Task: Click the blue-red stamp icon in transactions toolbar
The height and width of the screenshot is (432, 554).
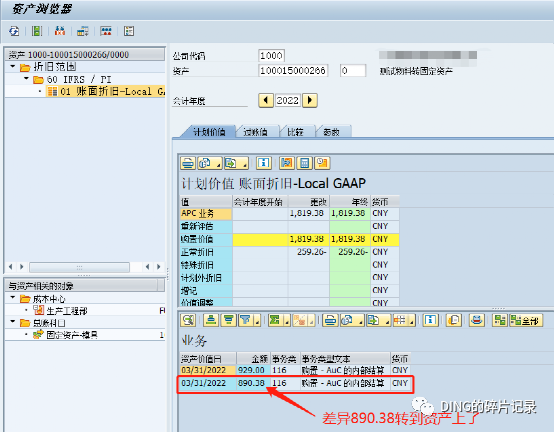Action: pos(477,320)
